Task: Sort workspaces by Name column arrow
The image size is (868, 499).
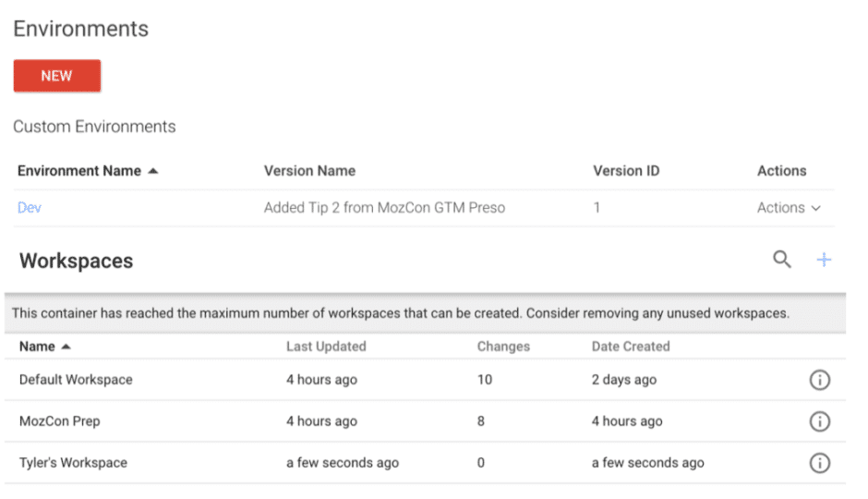Action: tap(65, 347)
